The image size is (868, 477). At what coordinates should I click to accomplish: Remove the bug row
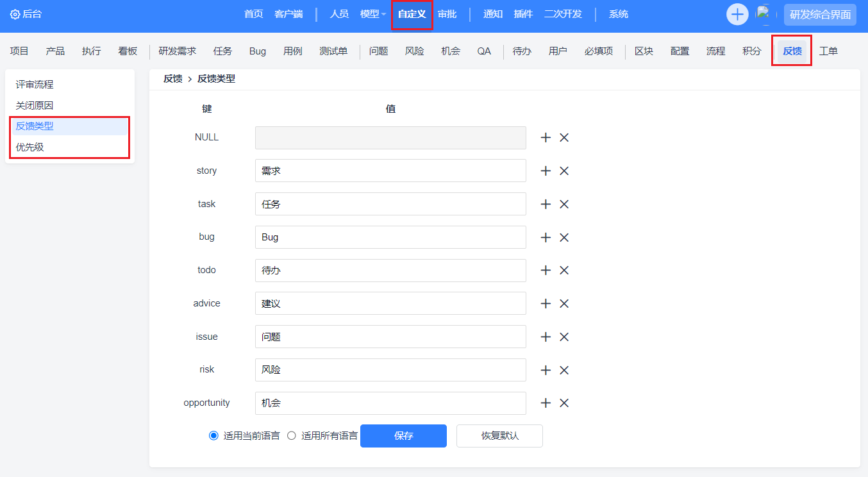click(564, 237)
